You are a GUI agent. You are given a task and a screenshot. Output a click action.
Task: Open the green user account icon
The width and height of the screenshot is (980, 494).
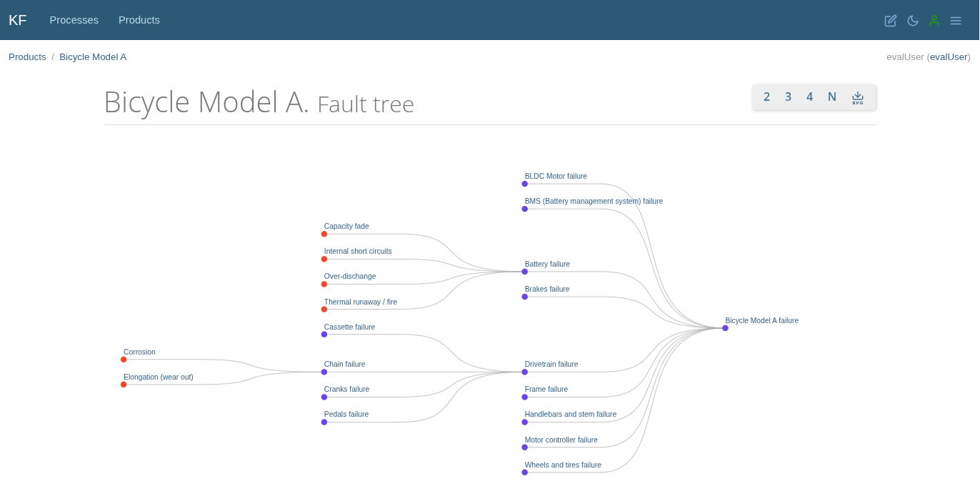tap(934, 21)
